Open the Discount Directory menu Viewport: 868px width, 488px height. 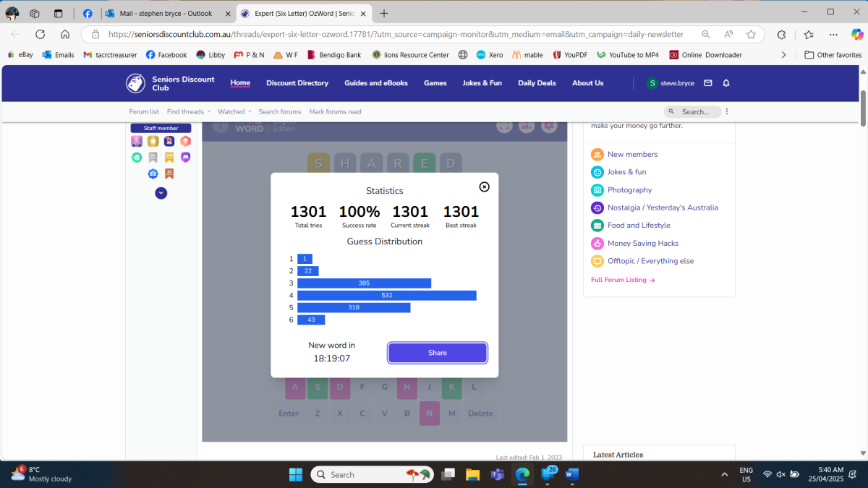[297, 83]
